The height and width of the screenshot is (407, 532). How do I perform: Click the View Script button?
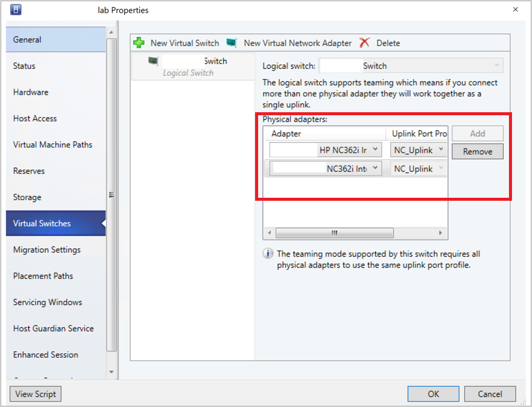(x=36, y=394)
